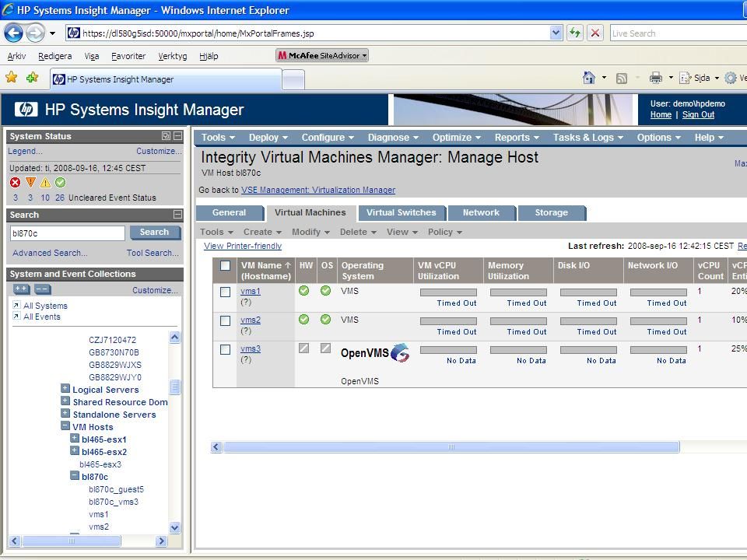Click the vms3 HW unknown status icon
The image size is (747, 560).
(x=304, y=348)
